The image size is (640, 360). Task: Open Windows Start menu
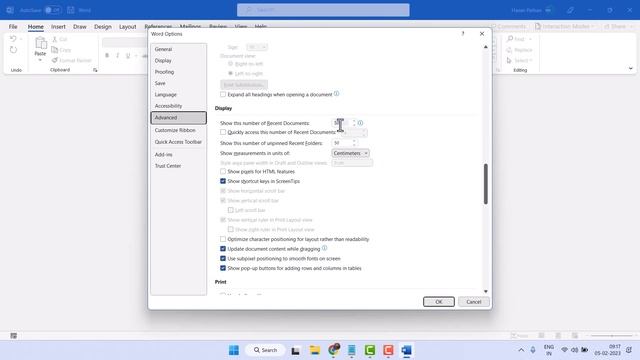[x=234, y=350]
